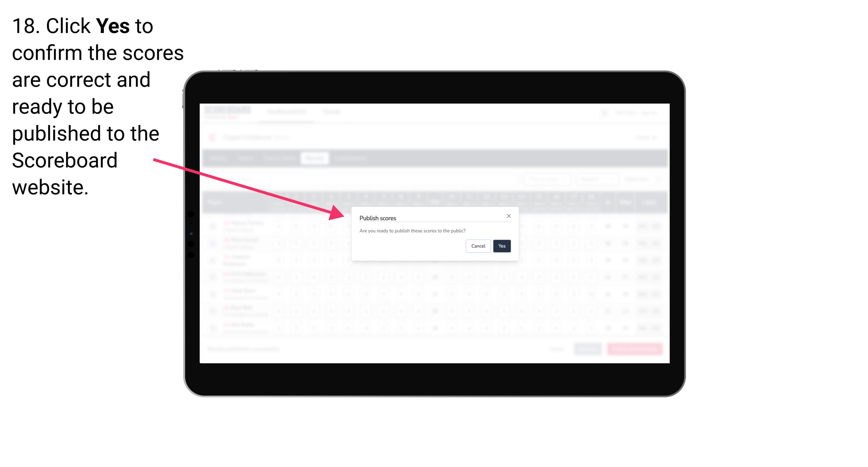
Task: Toggle the event status indicator icon
Action: click(212, 136)
